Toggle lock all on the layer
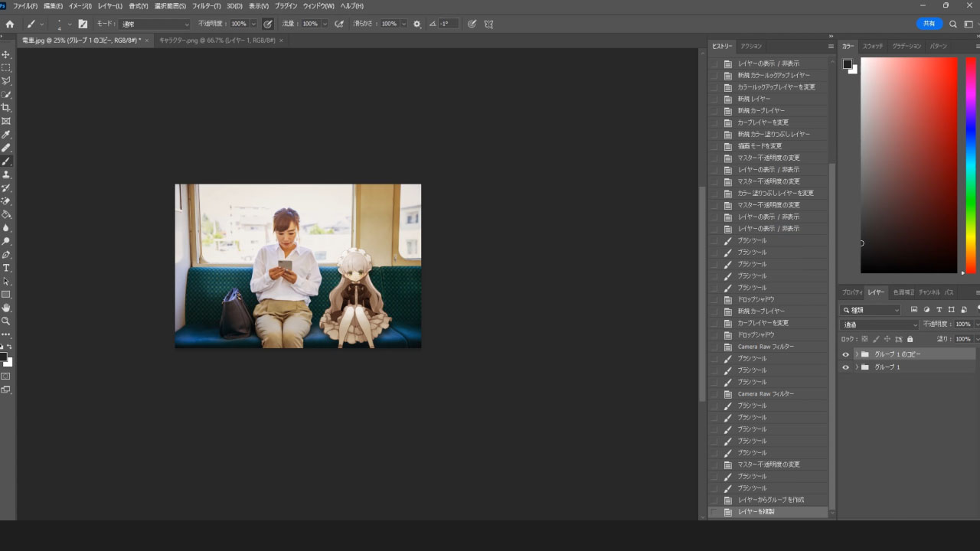This screenshot has height=551, width=980. coord(910,339)
